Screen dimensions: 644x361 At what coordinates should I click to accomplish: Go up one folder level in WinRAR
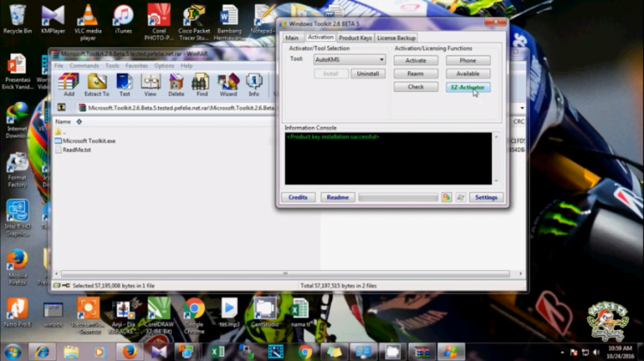tap(62, 107)
